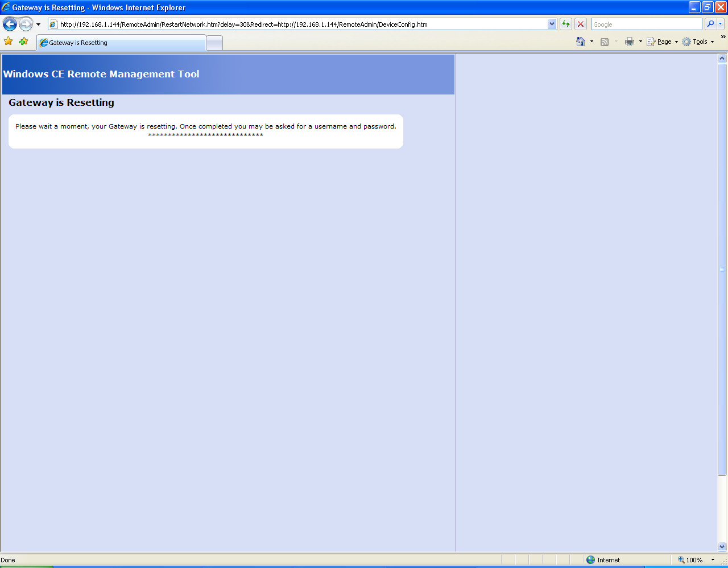Click the Home icon in command bar
The height and width of the screenshot is (568, 728).
[x=581, y=42]
